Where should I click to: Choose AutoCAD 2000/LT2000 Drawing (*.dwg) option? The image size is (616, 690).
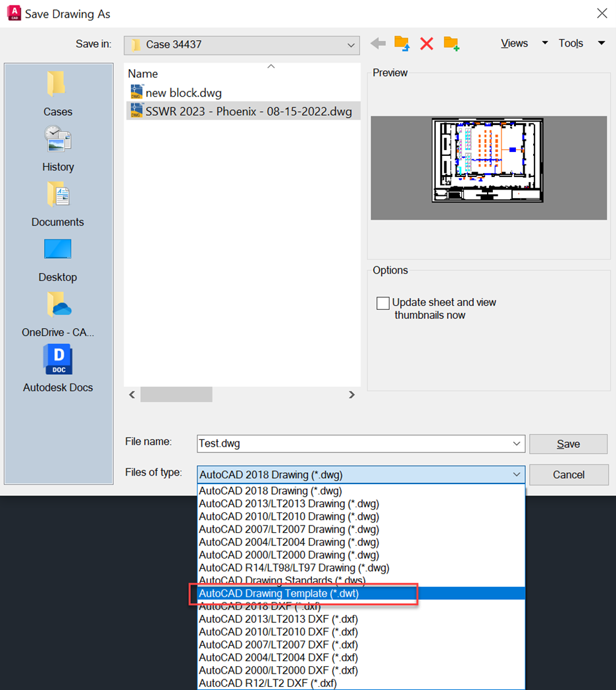coord(361,555)
